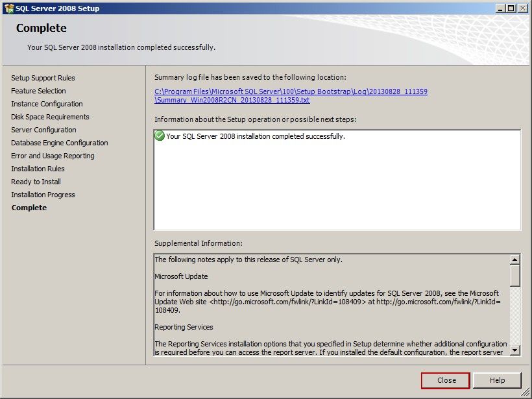Viewport: 532px width, 399px height.
Task: Click the 'Summary log file has been saved' label
Action: point(250,77)
